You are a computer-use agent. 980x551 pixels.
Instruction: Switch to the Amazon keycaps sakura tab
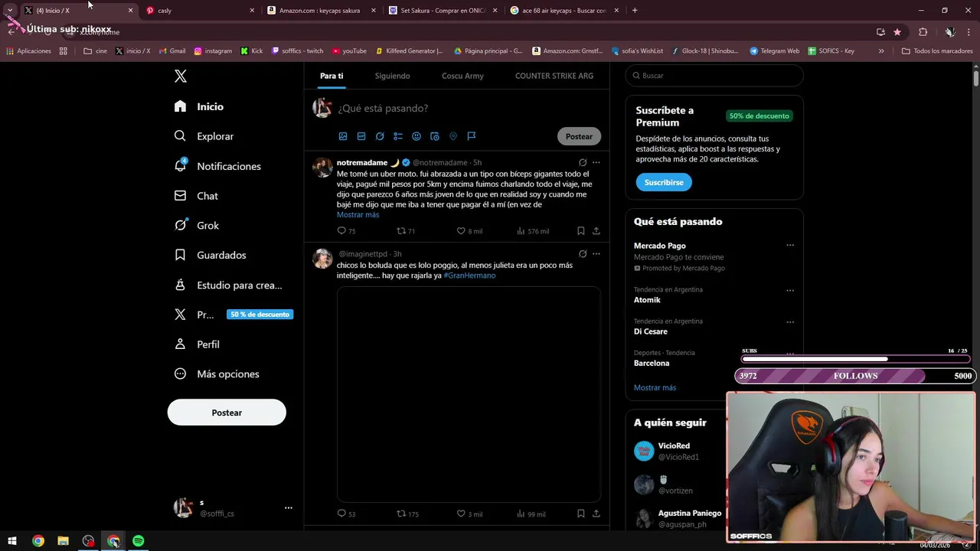pos(321,11)
